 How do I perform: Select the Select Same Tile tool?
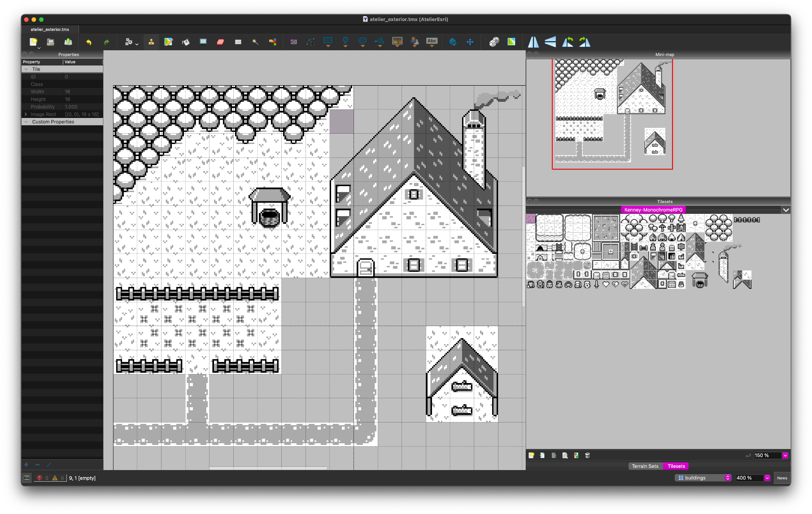273,42
